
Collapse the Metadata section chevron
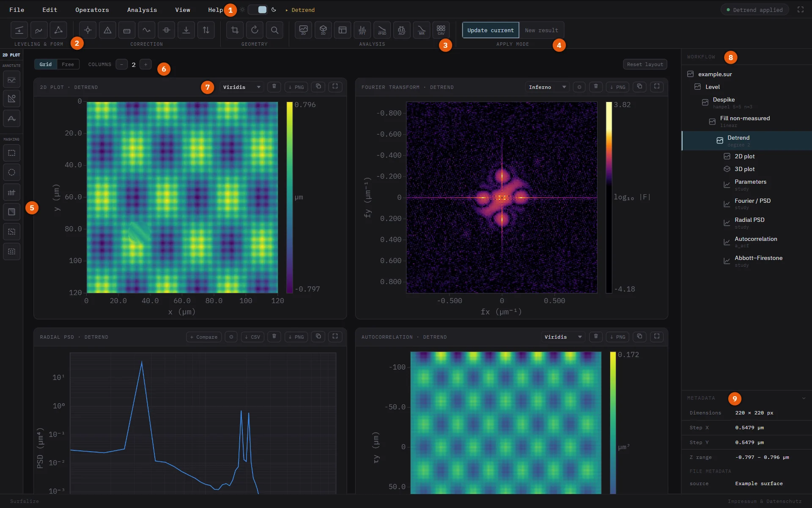tap(804, 398)
